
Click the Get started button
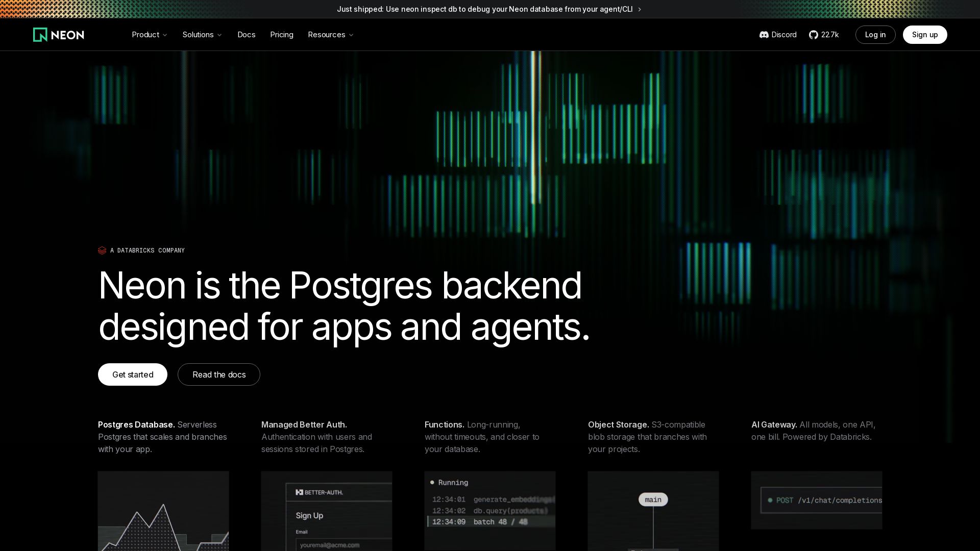pos(133,374)
